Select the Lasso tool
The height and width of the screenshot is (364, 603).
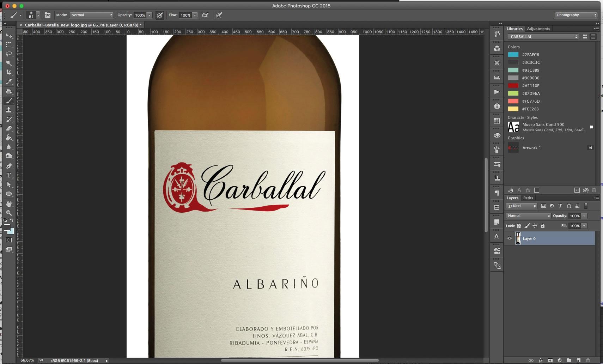(9, 54)
